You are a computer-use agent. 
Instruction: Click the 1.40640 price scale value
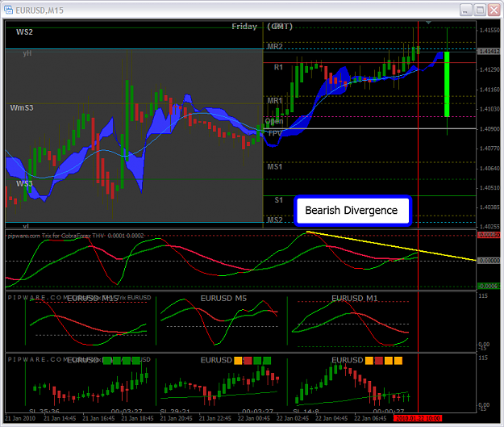[489, 168]
